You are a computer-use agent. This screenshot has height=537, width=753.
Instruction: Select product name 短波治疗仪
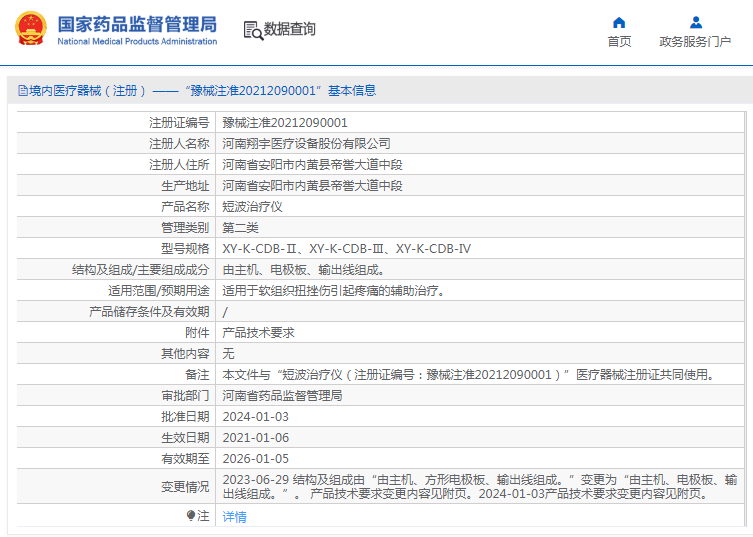tap(252, 207)
